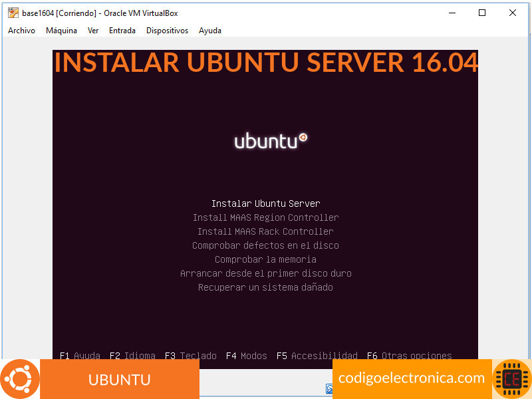Click the VirtualBox app icon in the title bar

point(13,13)
